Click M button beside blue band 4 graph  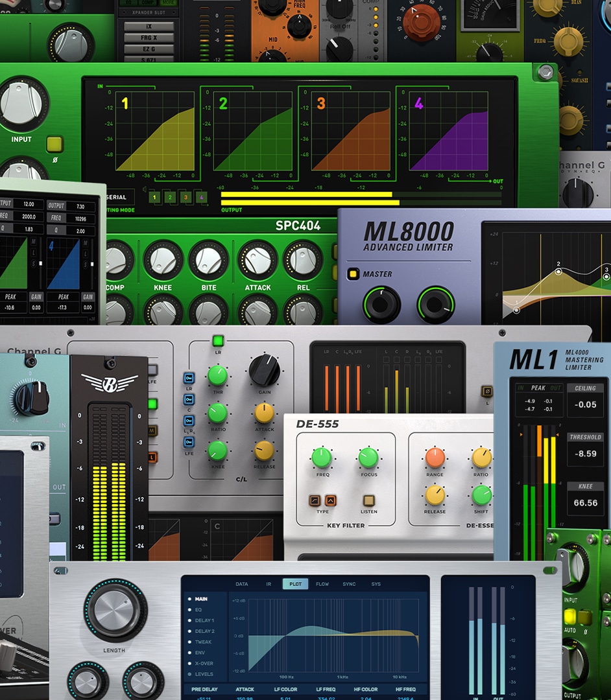click(x=86, y=242)
